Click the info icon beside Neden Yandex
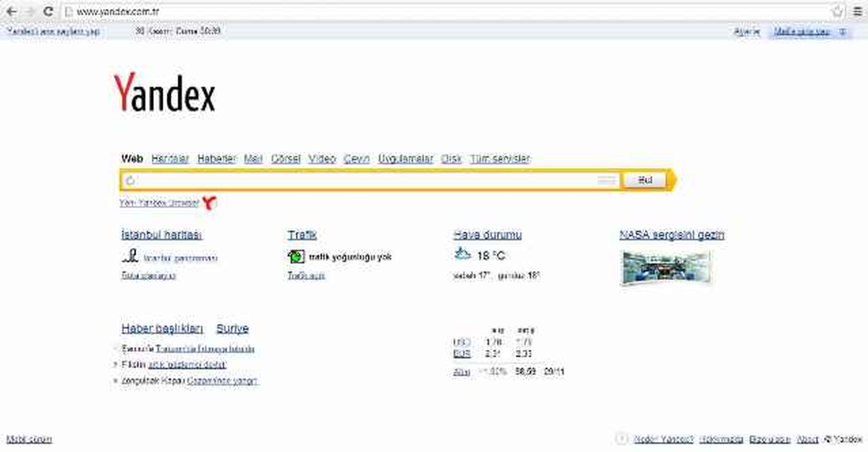 coord(621,438)
